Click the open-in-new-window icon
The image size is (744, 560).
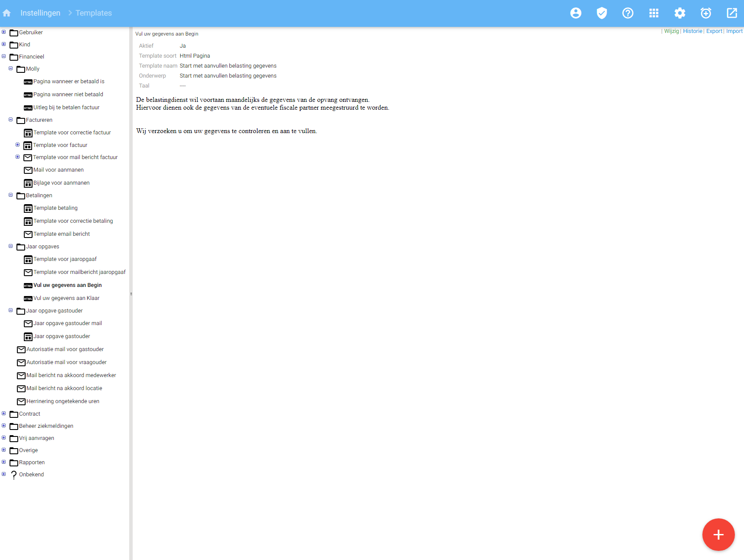(x=732, y=13)
